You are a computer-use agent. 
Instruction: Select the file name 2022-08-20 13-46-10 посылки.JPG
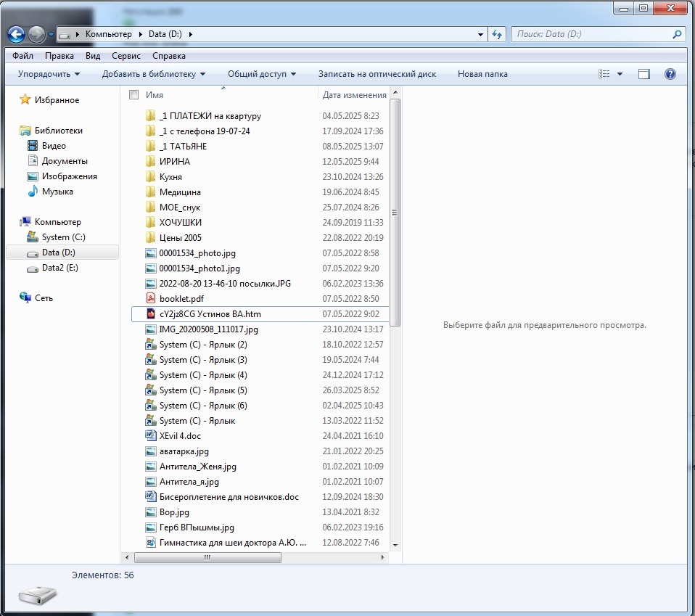coord(225,284)
